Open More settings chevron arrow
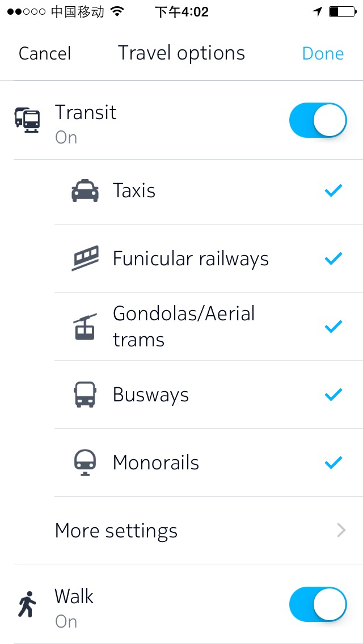This screenshot has height=644, width=363. (341, 530)
